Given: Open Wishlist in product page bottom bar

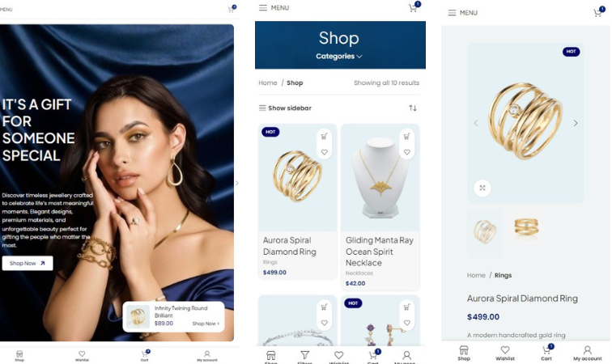Looking at the screenshot, I should click(505, 353).
